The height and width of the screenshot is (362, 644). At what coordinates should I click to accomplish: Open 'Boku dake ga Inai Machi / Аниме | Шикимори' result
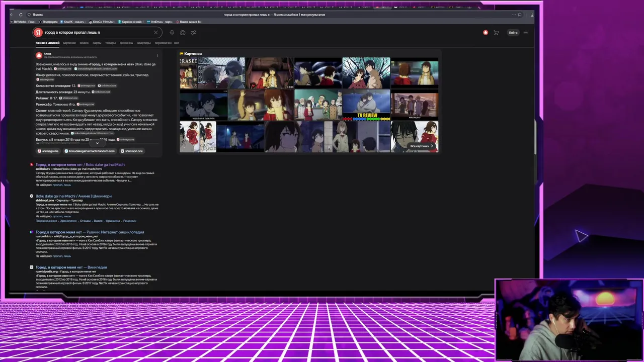coord(73,196)
